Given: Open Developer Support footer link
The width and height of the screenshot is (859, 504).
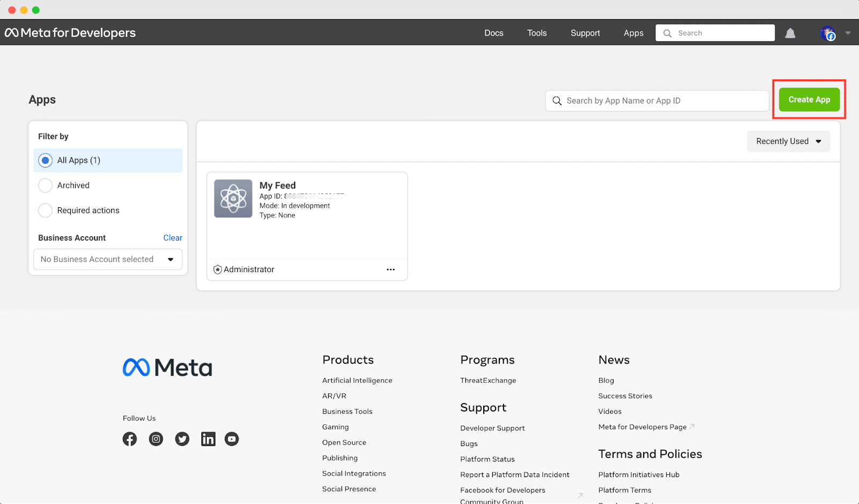Looking at the screenshot, I should [x=492, y=428].
